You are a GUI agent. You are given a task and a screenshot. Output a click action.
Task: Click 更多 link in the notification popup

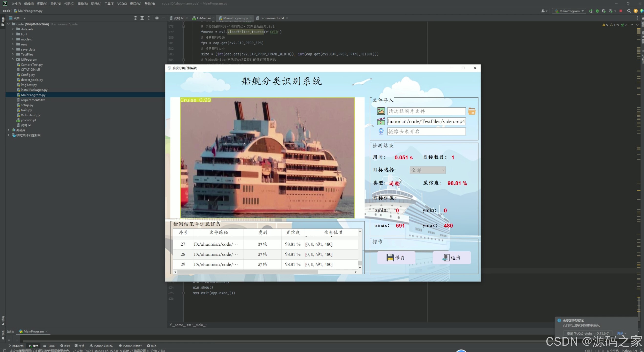point(622,333)
